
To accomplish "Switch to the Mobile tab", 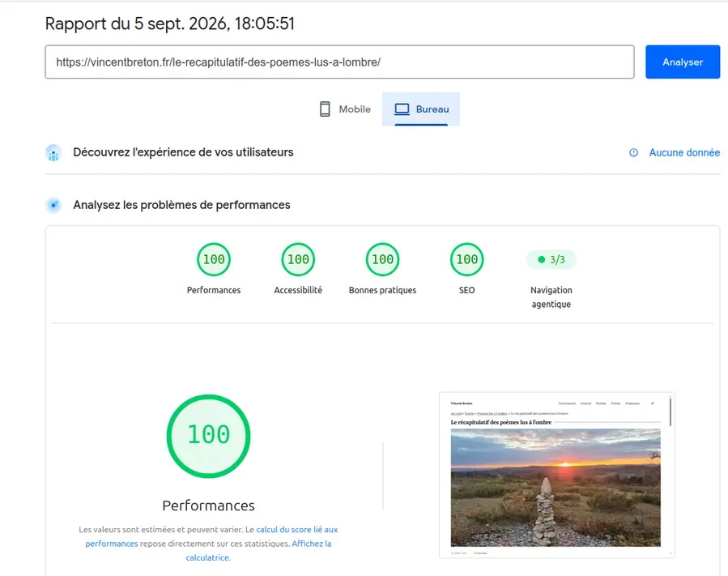I will pyautogui.click(x=345, y=109).
